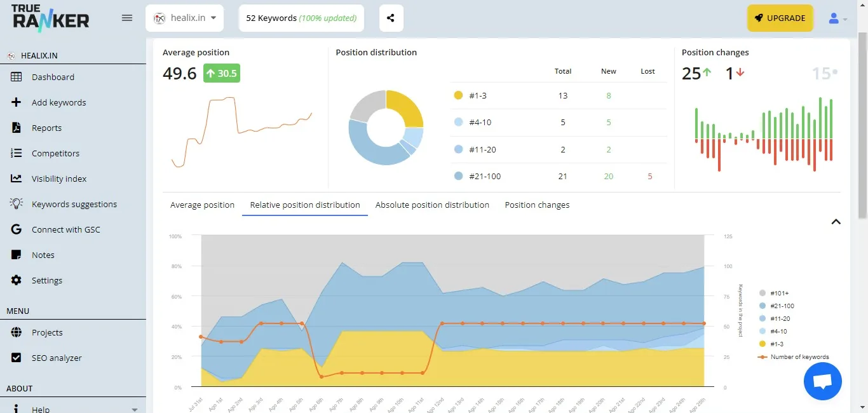
Task: Click the Visibility index chart icon
Action: (17, 179)
